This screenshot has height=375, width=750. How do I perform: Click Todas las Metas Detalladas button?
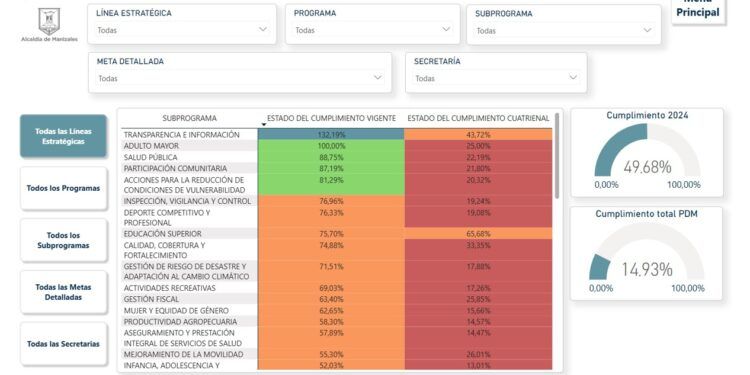63,292
